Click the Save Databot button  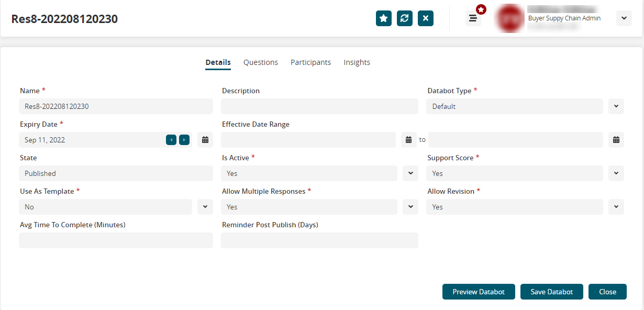[x=552, y=292]
